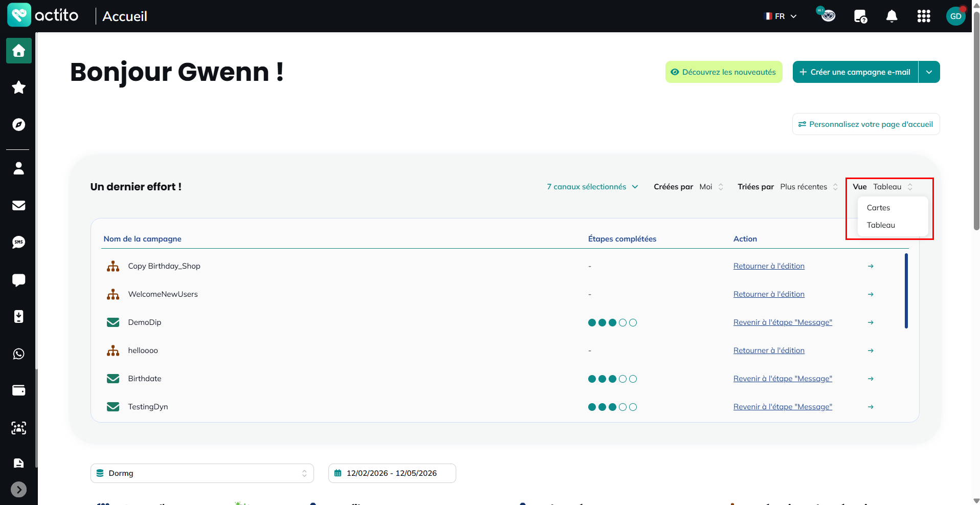This screenshot has width=980, height=505.
Task: Open the WhatsApp icon in sidebar
Action: point(19,354)
